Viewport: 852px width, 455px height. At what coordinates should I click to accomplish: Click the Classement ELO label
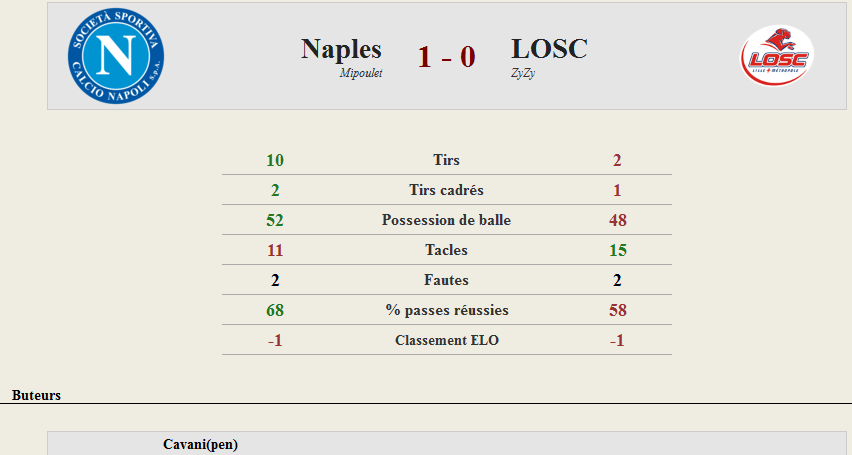[447, 340]
